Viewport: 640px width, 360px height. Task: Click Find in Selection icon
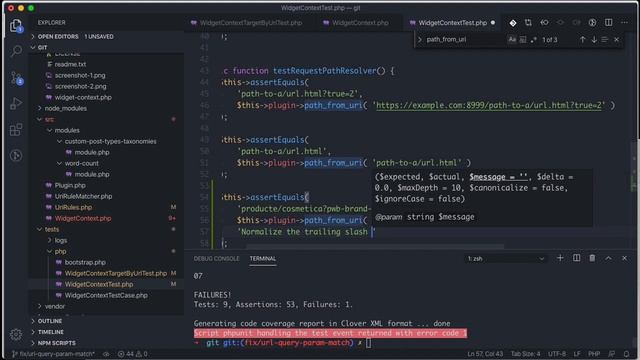tap(605, 40)
